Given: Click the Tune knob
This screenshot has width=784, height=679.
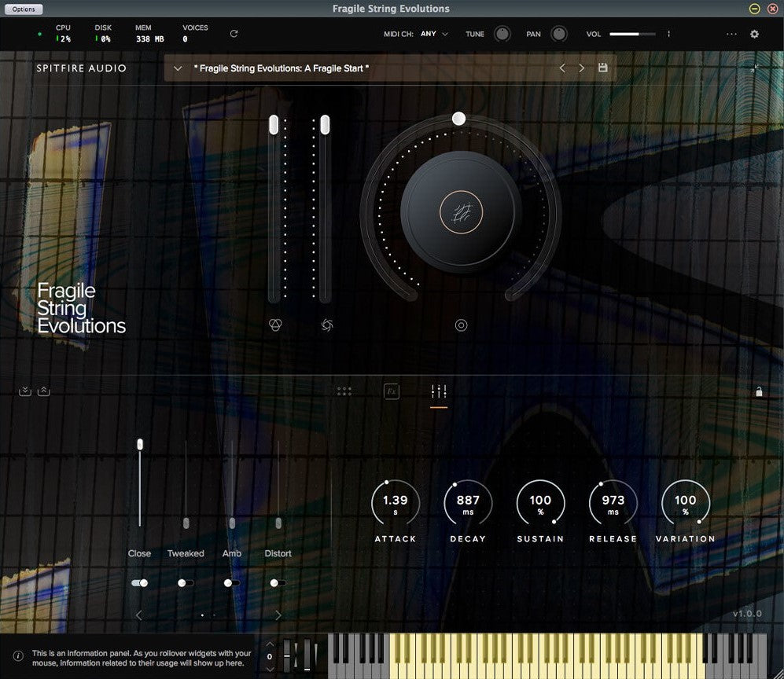Looking at the screenshot, I should coord(502,34).
